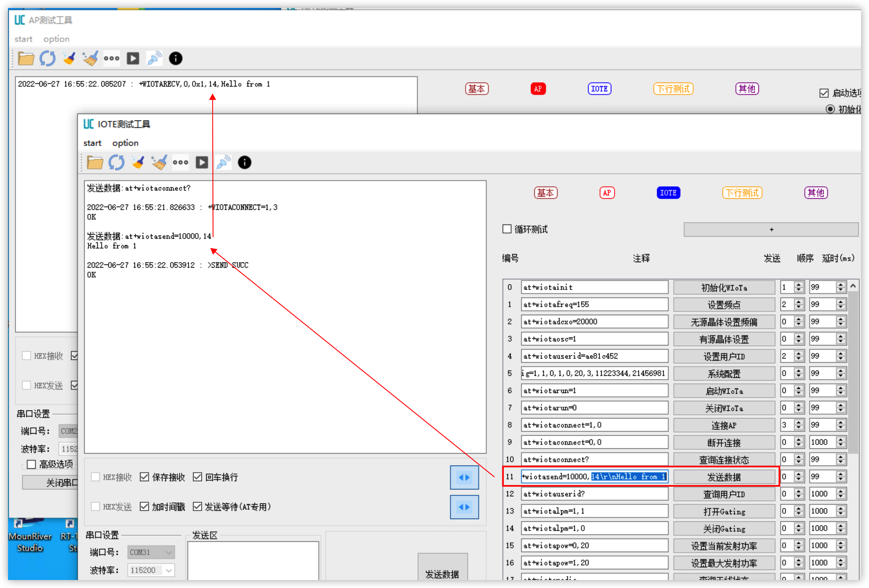Screen dimensions: 869x588
Task: Open folder icon in IOTE tool toolbar
Action: [x=95, y=163]
